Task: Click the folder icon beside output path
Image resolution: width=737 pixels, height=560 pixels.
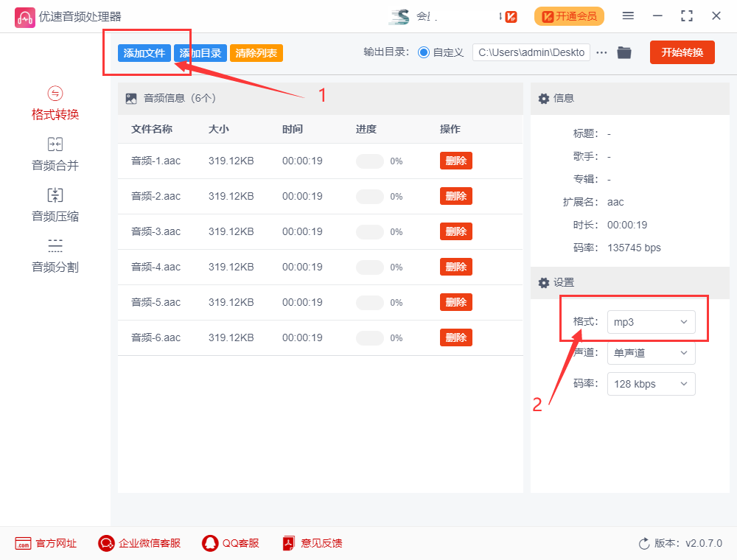Action: [x=624, y=52]
